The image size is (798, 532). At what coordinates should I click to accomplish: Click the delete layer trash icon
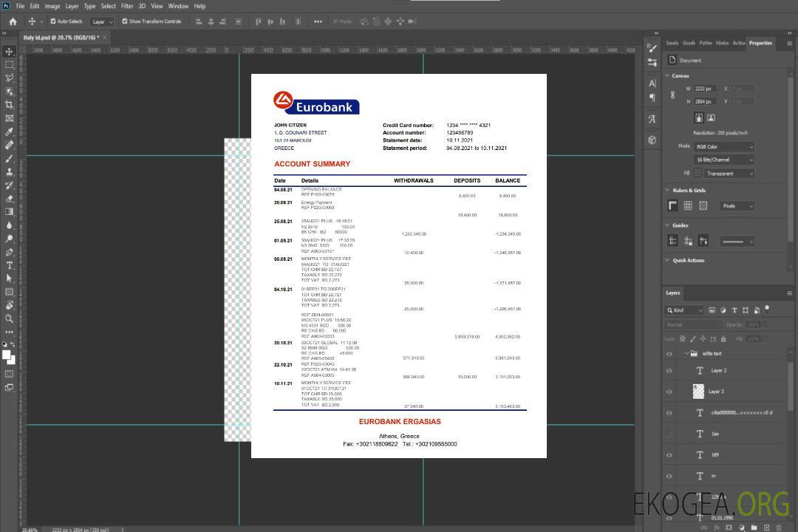779,528
